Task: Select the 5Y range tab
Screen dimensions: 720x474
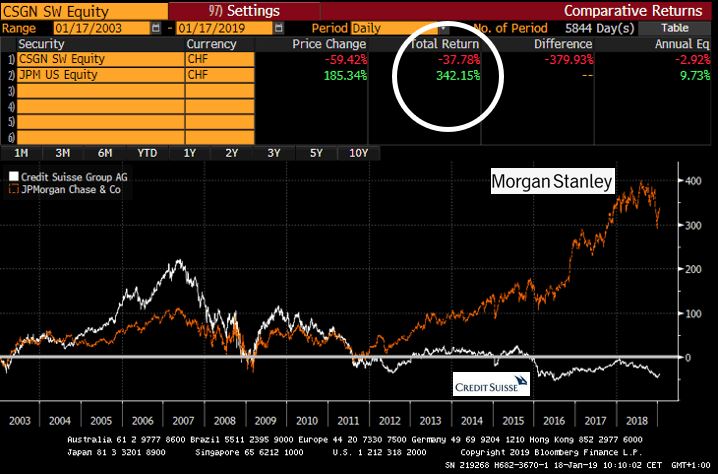Action: click(x=316, y=153)
